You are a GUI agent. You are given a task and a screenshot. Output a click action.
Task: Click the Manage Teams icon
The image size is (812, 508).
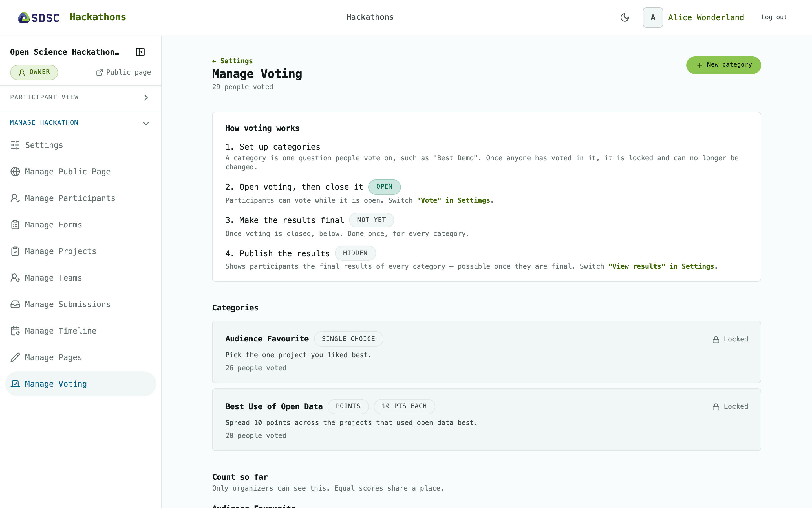pyautogui.click(x=15, y=278)
